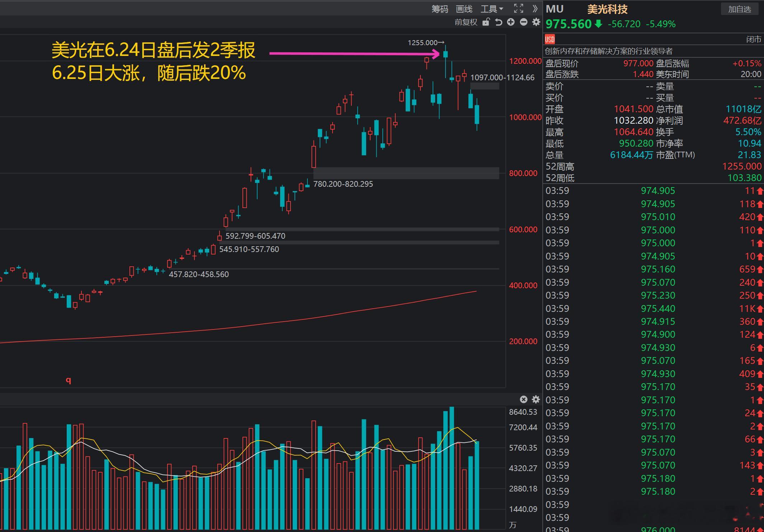Click the 52-week low value 103.380

coord(744,178)
